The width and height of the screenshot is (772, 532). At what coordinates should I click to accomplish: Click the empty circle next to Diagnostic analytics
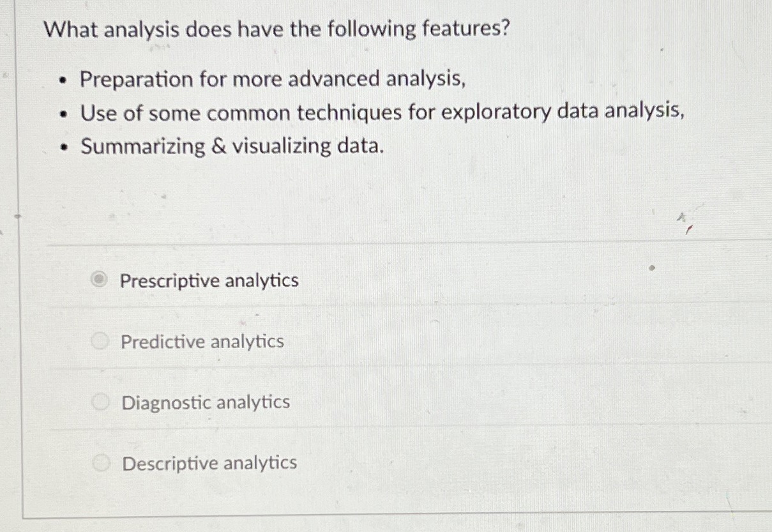coord(100,402)
